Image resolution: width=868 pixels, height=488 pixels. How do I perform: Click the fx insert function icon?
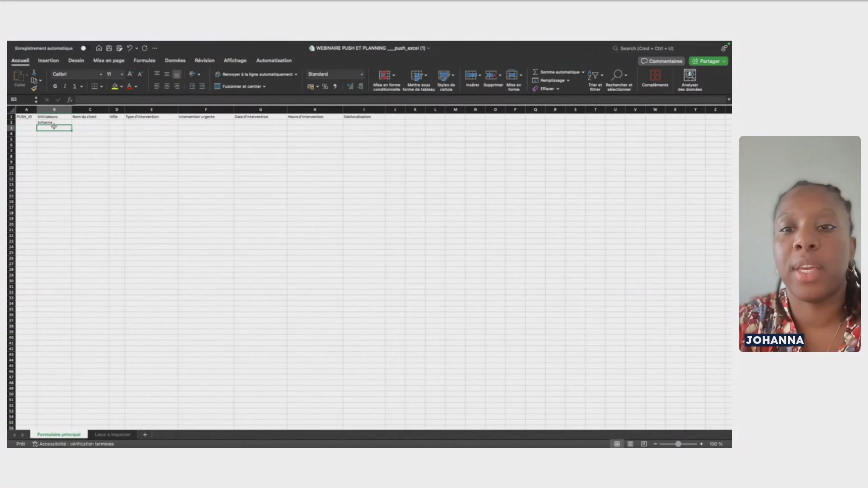pos(70,99)
